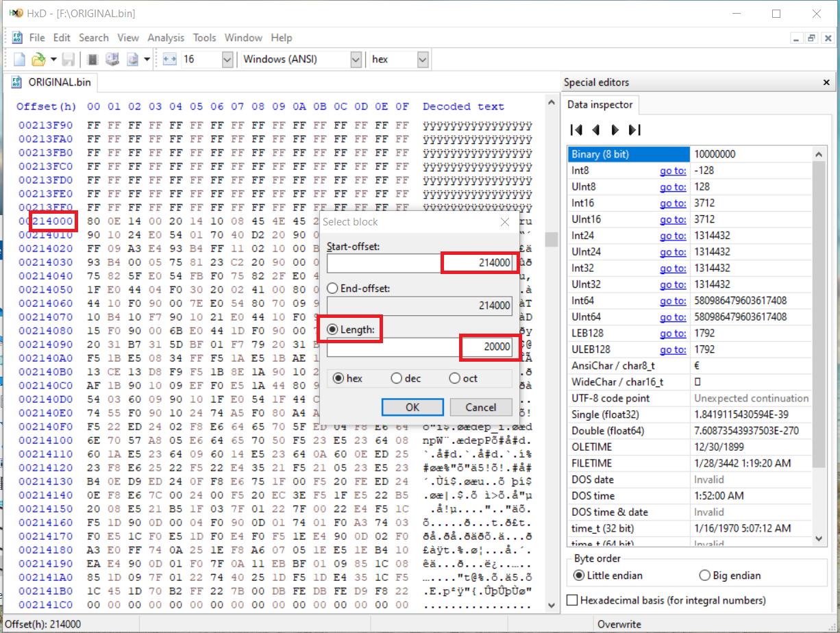
Task: Open the Analysis menu
Action: pos(166,38)
